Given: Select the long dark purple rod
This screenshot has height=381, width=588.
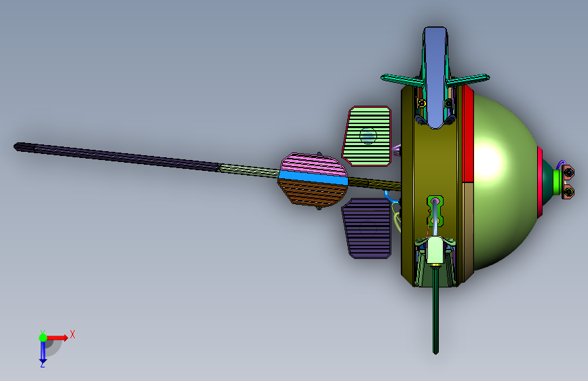Looking at the screenshot, I should pyautogui.click(x=116, y=157).
